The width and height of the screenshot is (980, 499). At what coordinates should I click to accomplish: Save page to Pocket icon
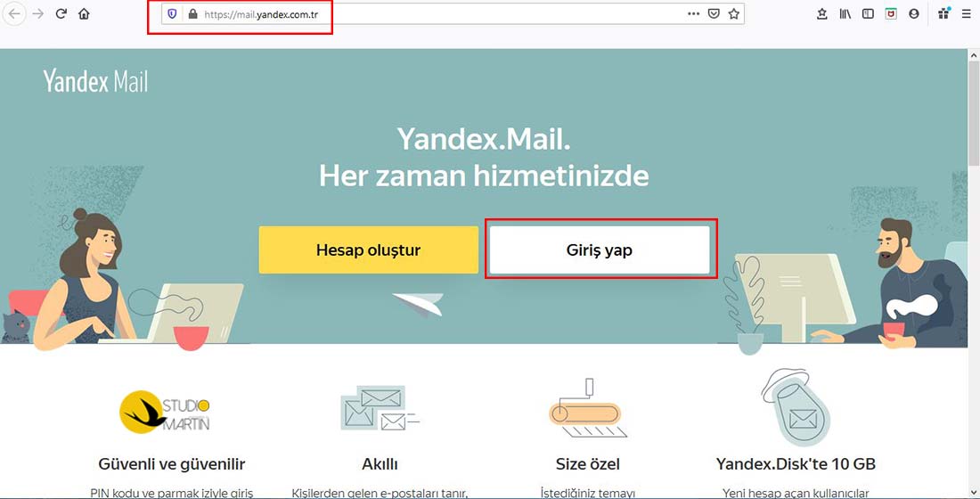coord(714,14)
